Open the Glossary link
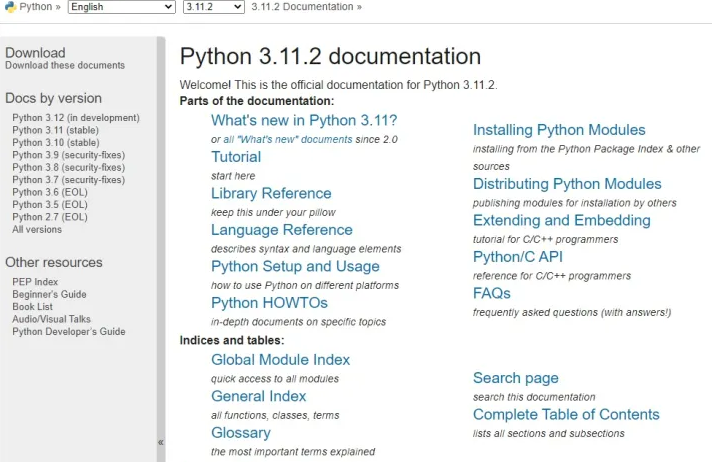Image resolution: width=712 pixels, height=462 pixels. 241,433
